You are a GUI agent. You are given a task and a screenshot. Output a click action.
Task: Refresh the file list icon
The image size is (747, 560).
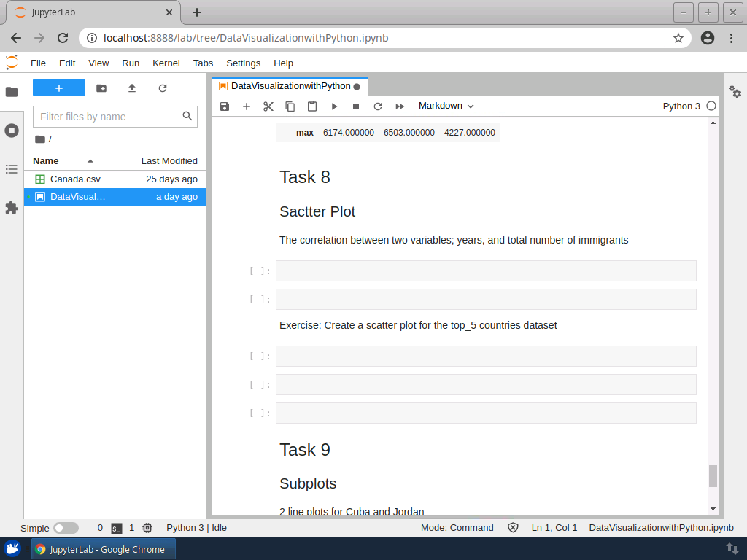tap(163, 88)
